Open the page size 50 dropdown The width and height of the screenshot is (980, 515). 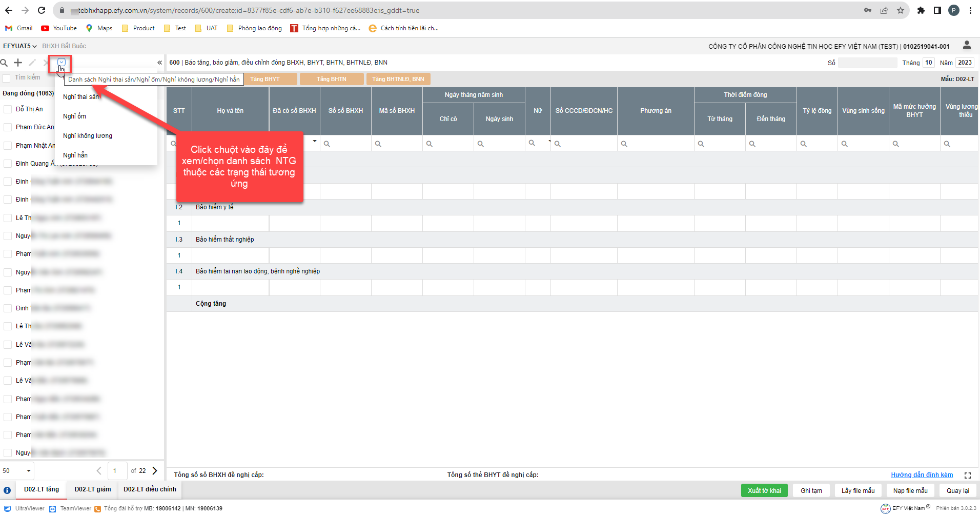(x=17, y=470)
